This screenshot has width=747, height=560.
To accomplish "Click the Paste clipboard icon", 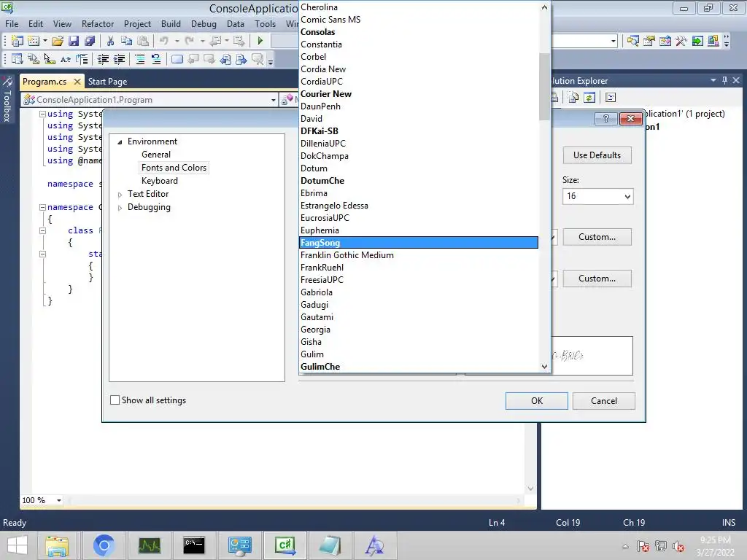I will click(142, 41).
